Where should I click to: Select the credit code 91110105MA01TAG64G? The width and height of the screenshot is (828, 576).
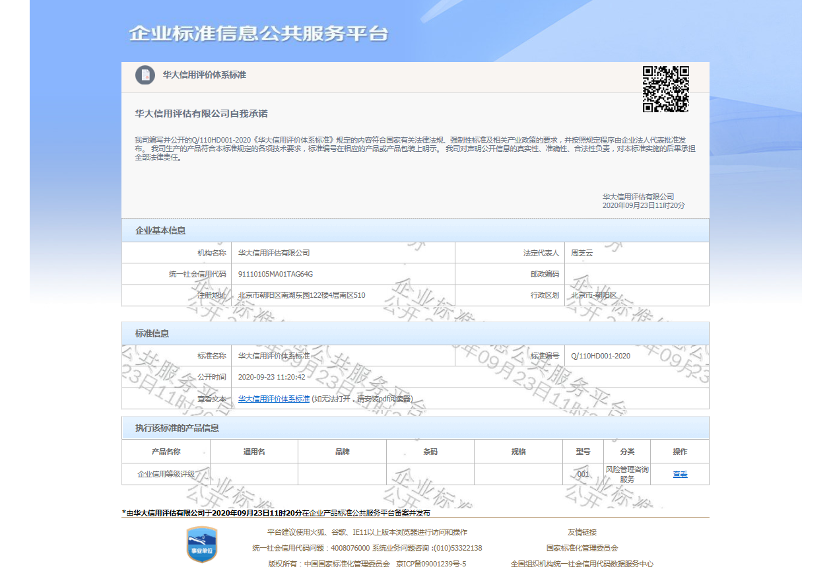click(x=275, y=274)
